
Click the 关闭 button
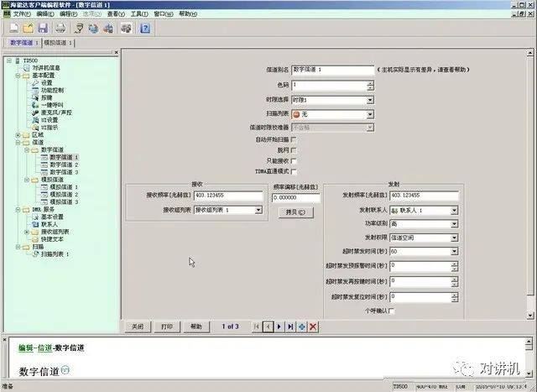click(138, 326)
